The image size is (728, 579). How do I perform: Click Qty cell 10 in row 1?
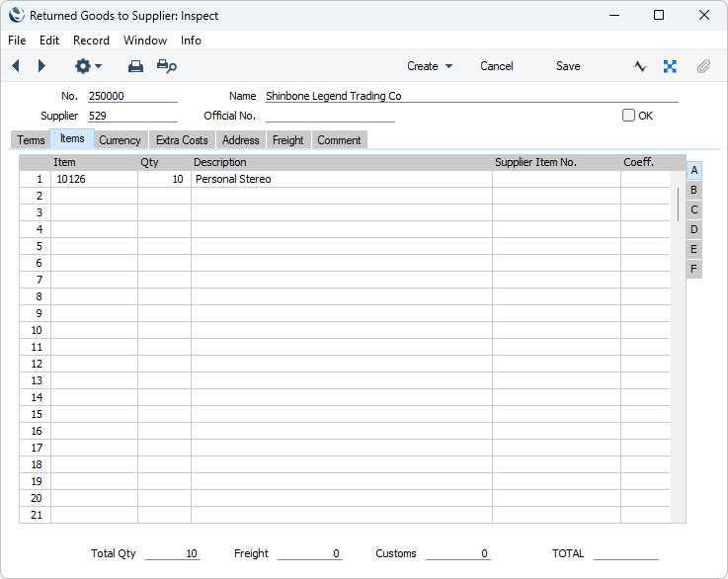[164, 179]
